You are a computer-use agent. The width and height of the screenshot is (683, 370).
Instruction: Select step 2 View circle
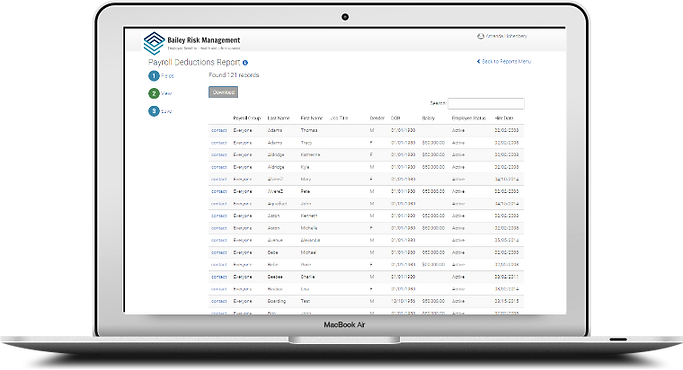[154, 93]
